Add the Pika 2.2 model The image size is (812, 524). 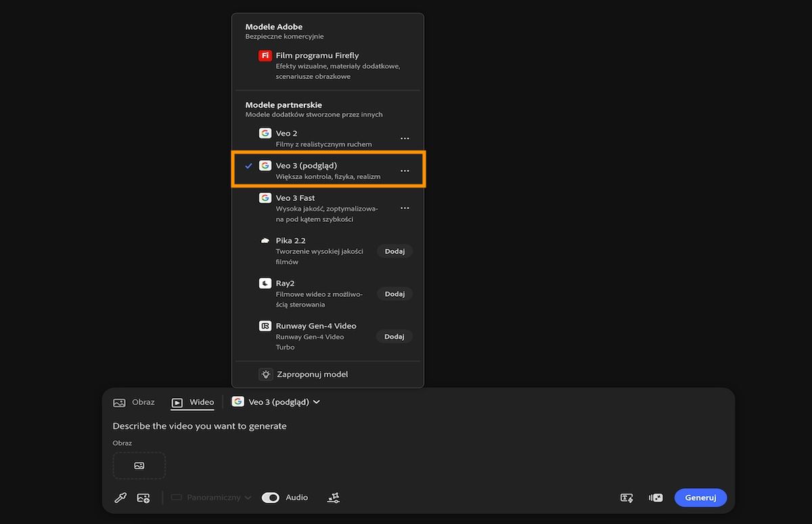[x=394, y=251]
